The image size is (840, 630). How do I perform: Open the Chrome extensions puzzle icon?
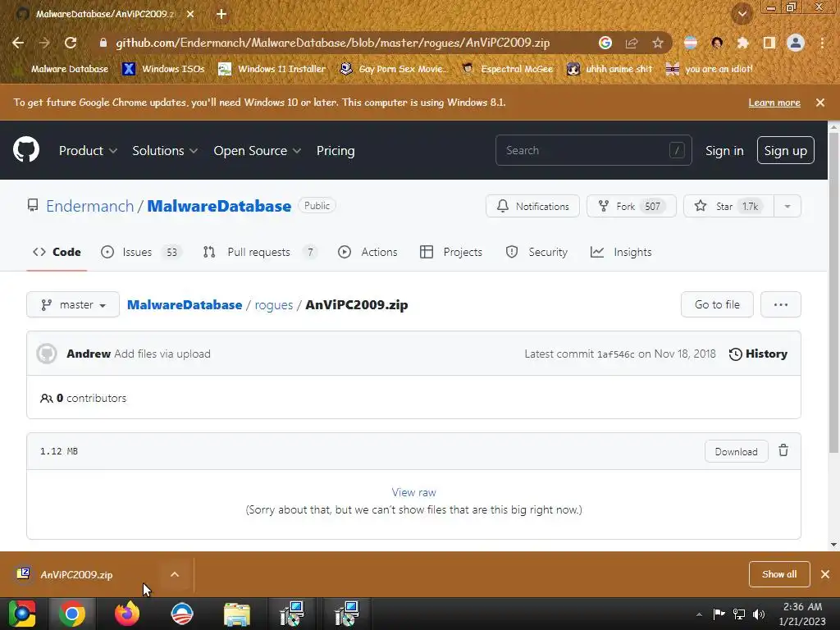[742, 43]
